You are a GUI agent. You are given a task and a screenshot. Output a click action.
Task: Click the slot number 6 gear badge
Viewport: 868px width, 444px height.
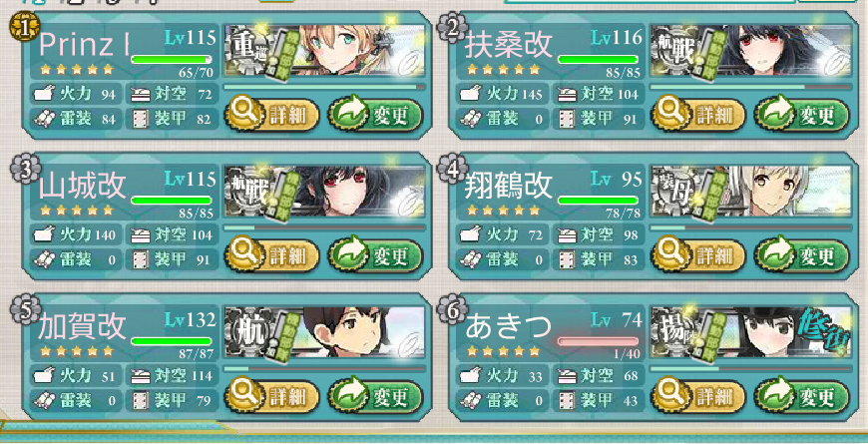(x=451, y=309)
